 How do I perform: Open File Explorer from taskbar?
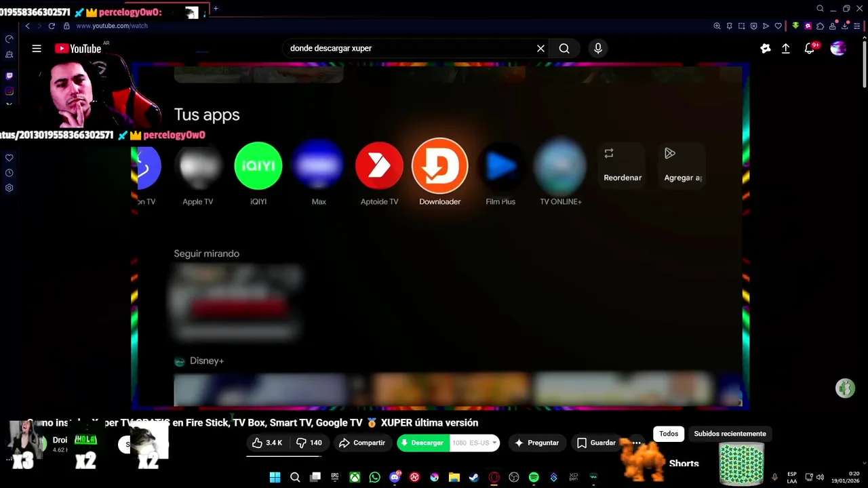coord(454,477)
